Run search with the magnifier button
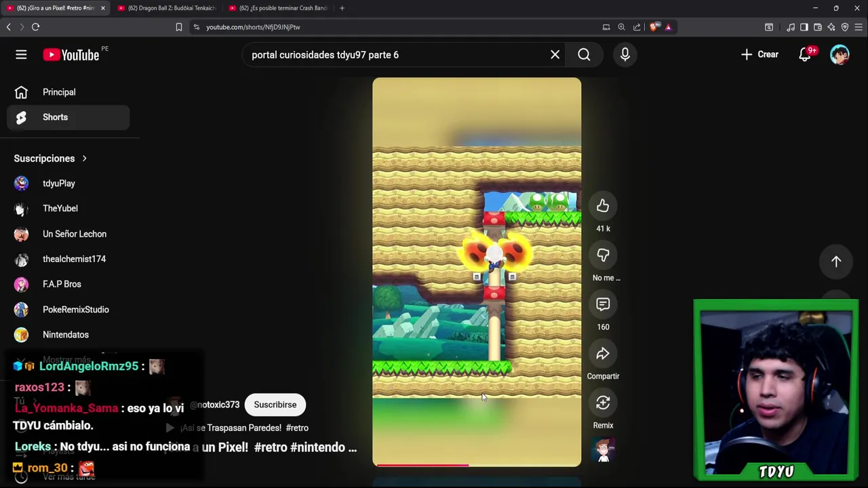The width and height of the screenshot is (868, 488). (584, 55)
